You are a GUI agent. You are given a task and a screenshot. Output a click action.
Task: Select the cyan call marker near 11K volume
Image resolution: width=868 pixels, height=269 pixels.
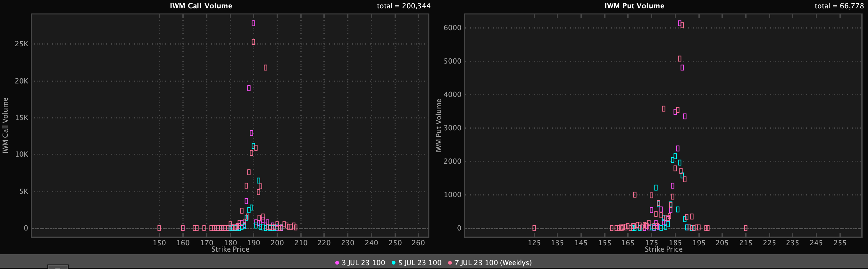[x=254, y=146]
